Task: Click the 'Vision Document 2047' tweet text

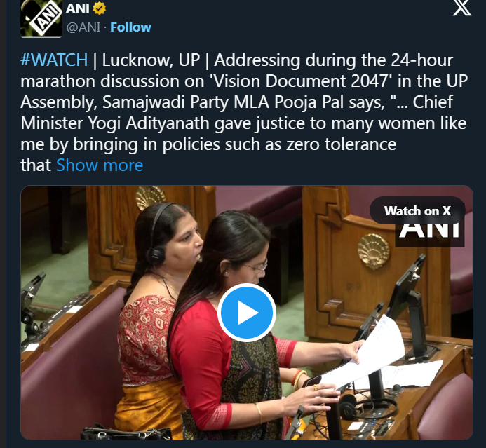Action: coord(299,81)
